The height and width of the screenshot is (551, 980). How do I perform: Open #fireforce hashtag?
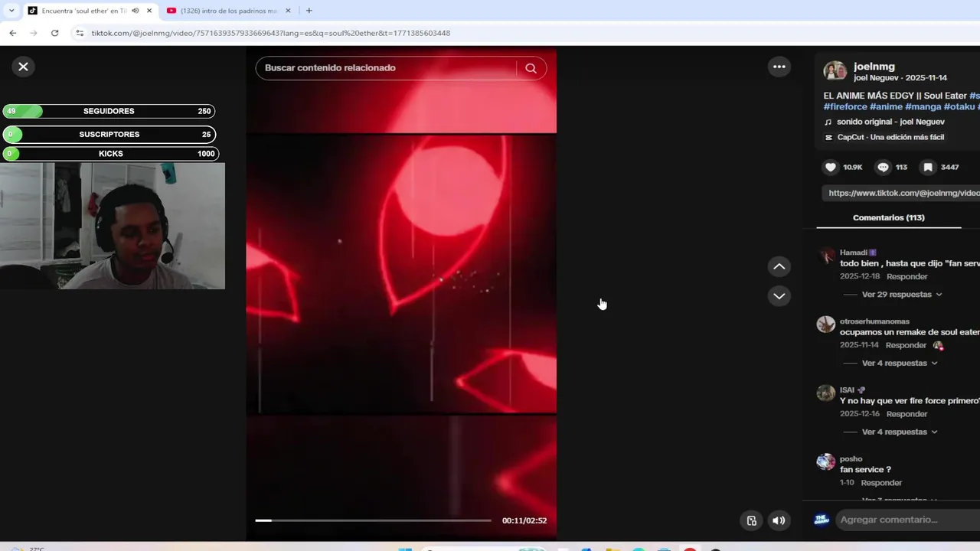click(x=845, y=107)
